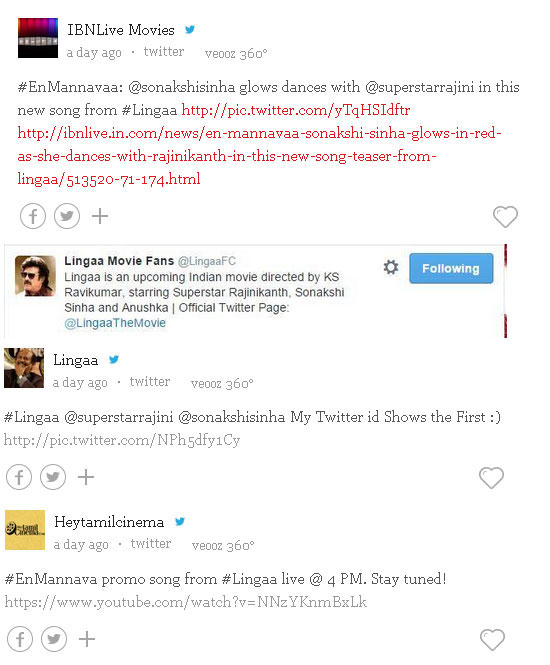
Task: Click the IBNLive Movies profile thumbnail
Action: (38, 38)
